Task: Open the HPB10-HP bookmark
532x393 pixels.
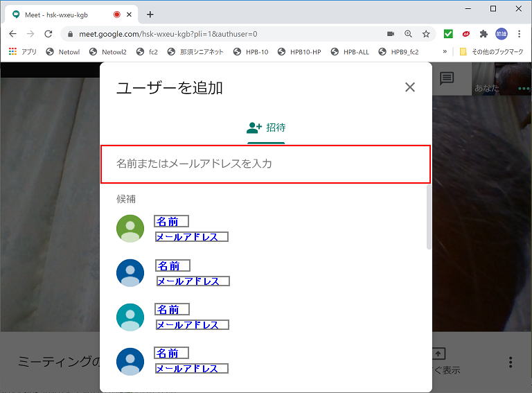Action: pos(299,51)
